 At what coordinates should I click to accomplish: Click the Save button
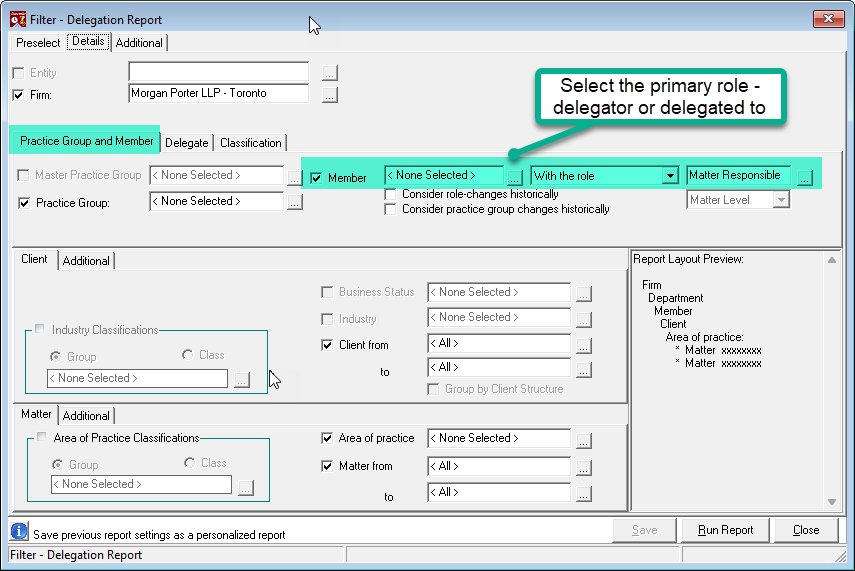click(645, 530)
